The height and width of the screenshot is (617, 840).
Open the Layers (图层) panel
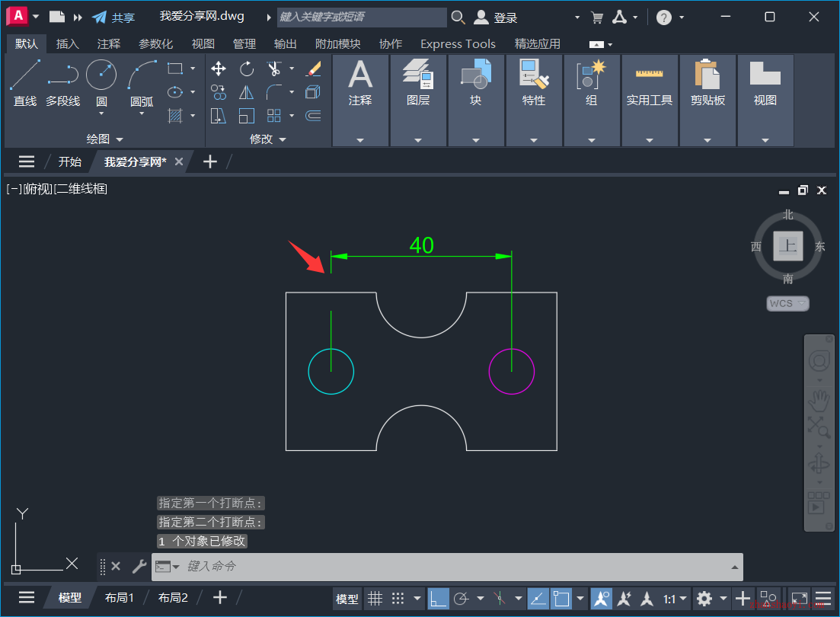(418, 101)
